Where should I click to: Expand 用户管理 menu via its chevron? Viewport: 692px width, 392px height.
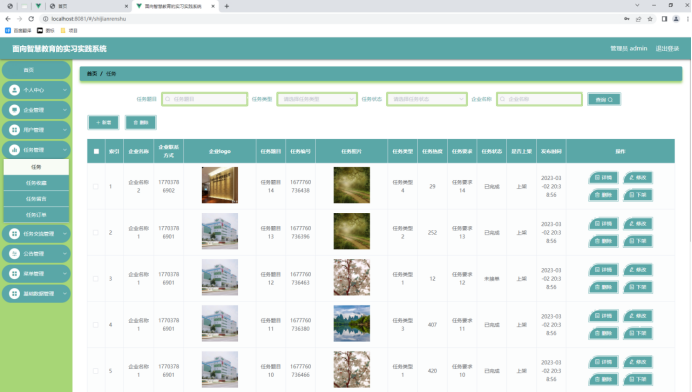[65, 130]
